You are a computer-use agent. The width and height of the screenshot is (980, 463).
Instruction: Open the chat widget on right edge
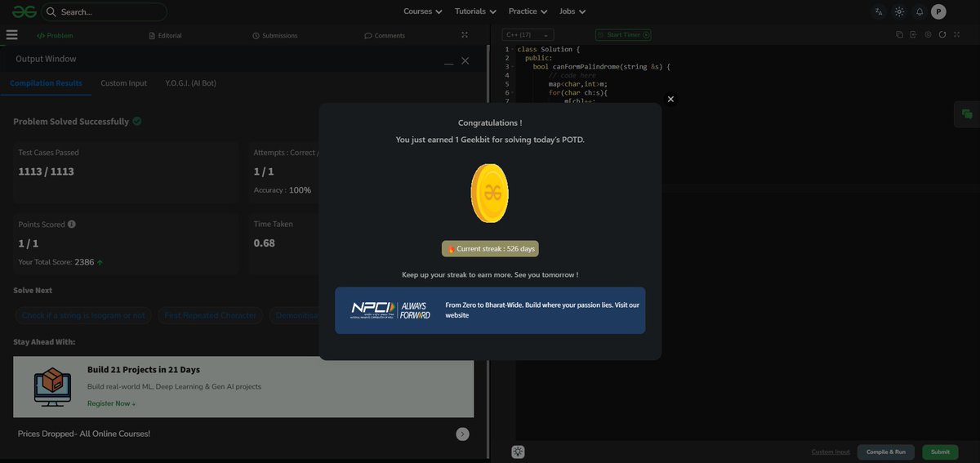point(967,114)
